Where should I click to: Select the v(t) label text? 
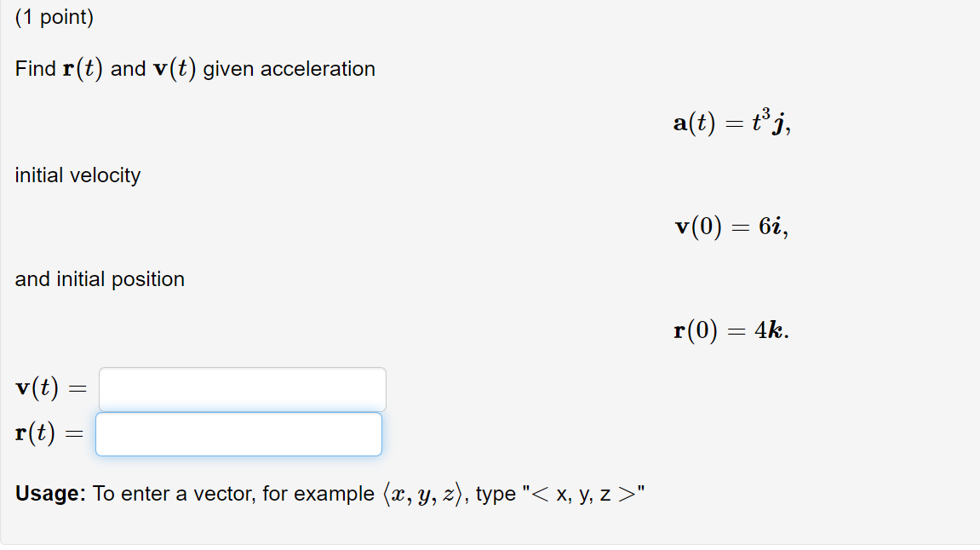pyautogui.click(x=36, y=388)
